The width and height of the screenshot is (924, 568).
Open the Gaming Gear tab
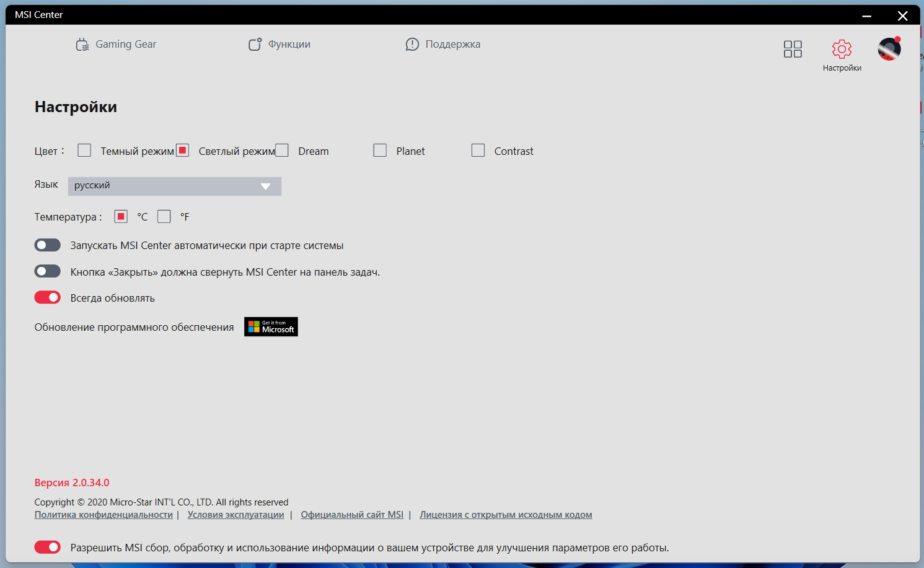(x=116, y=45)
